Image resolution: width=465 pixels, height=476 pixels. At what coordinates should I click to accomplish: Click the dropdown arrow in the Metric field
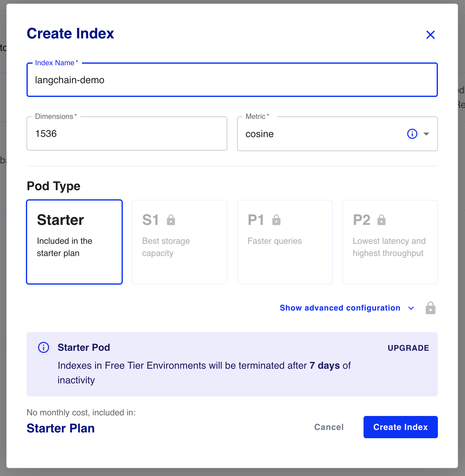click(x=426, y=134)
